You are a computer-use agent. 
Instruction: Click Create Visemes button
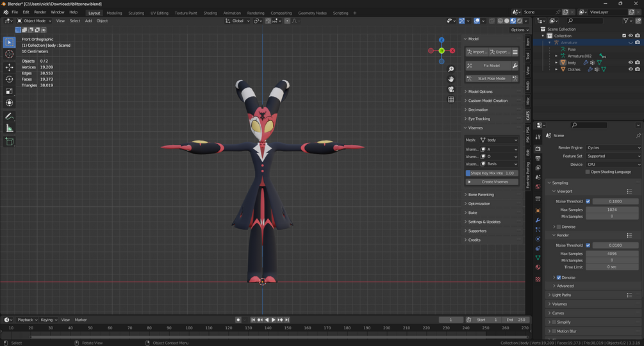point(492,182)
